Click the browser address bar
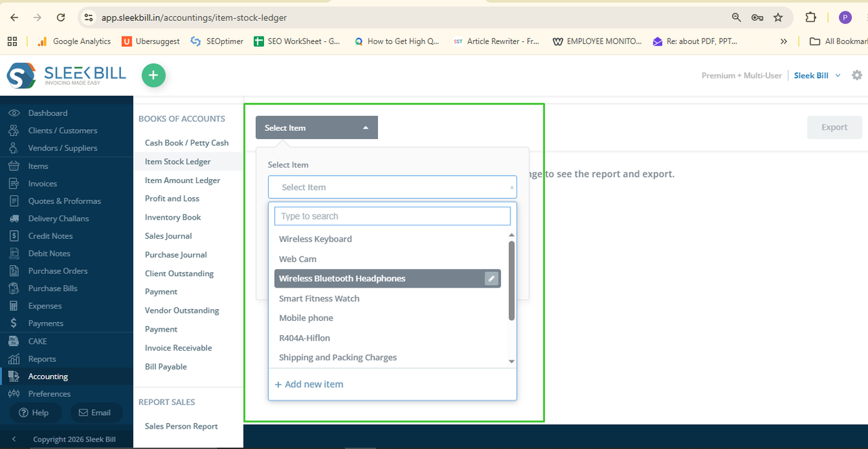 pyautogui.click(x=407, y=18)
